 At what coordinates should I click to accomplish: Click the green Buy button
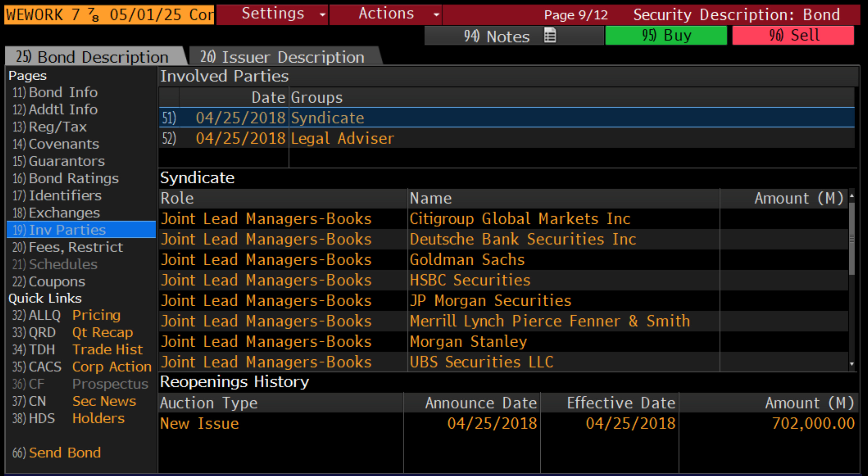coord(666,35)
